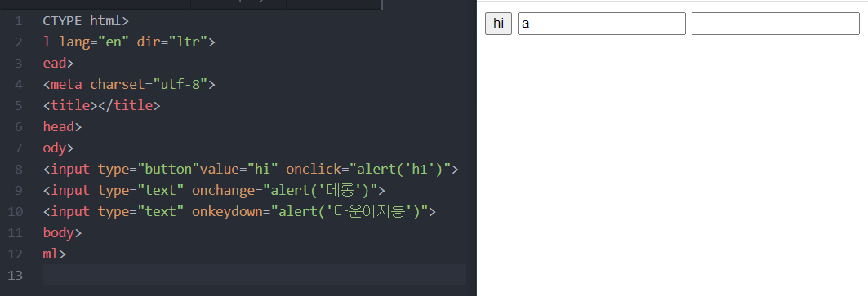Click the onchange alert code on line 9
Viewport: 868px width, 296px height.
[x=284, y=190]
